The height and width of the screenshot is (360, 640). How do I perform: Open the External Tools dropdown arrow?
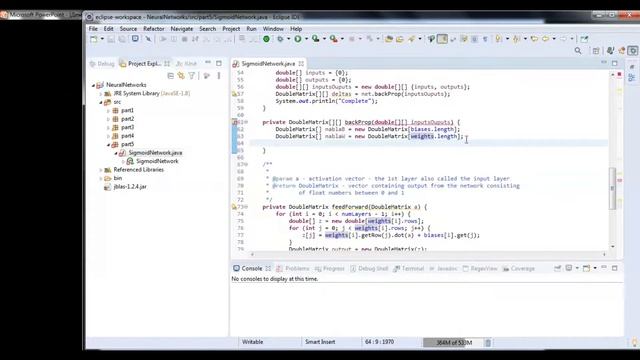(342, 39)
